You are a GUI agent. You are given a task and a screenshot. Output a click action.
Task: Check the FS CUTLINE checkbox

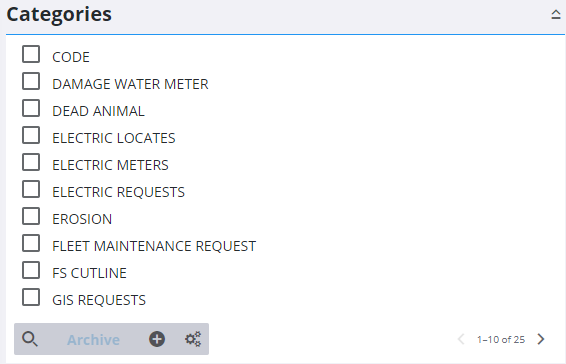point(31,270)
